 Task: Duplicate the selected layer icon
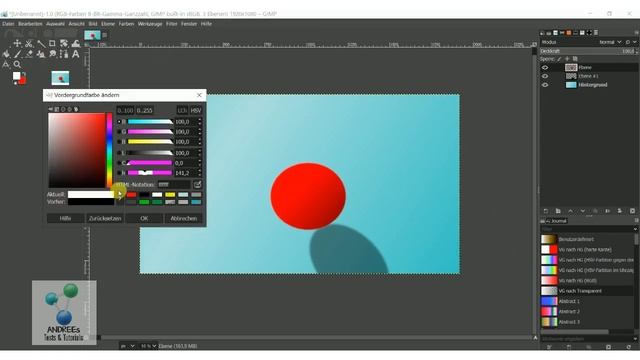[x=595, y=211]
